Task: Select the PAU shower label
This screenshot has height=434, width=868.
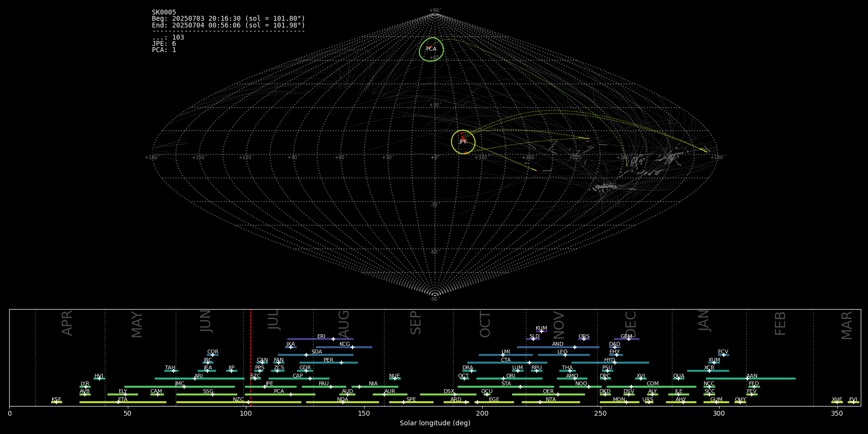Action: click(x=324, y=384)
